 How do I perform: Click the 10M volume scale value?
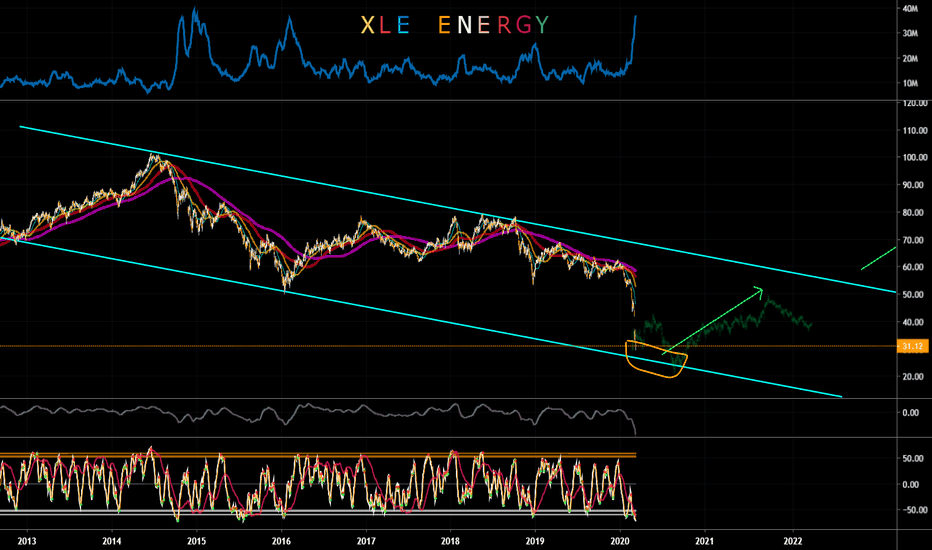[x=911, y=83]
